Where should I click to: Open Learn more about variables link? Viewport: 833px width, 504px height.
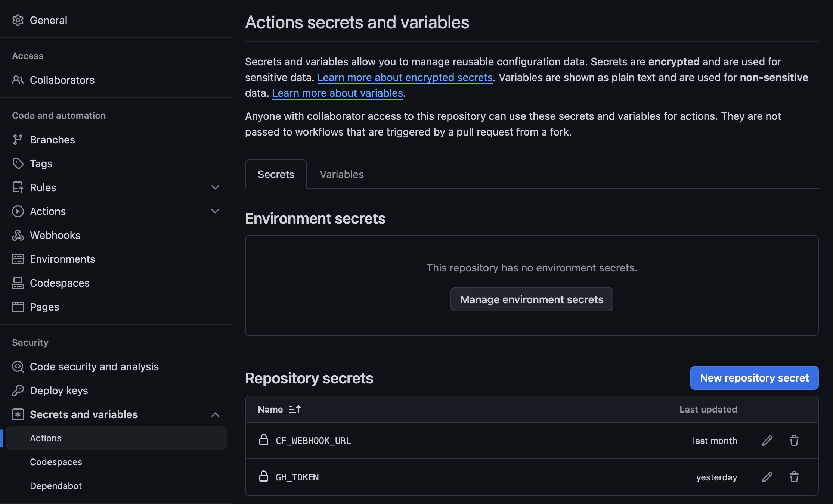coord(337,93)
